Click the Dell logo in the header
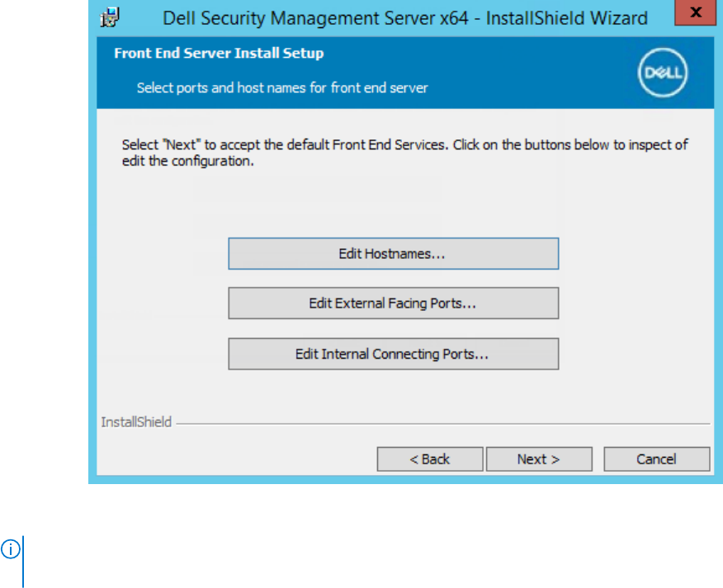This screenshot has width=723, height=588. pos(663,73)
